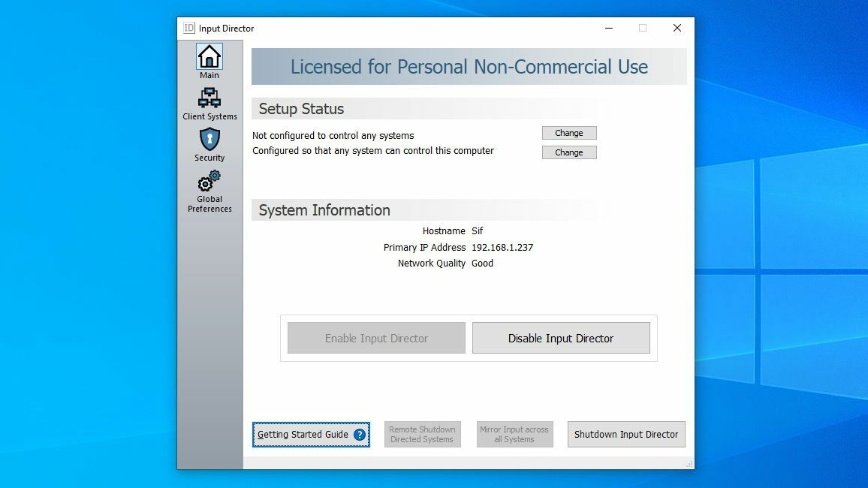Change the 'Not configured to control' setting
Image resolution: width=868 pixels, height=488 pixels.
pyautogui.click(x=568, y=133)
